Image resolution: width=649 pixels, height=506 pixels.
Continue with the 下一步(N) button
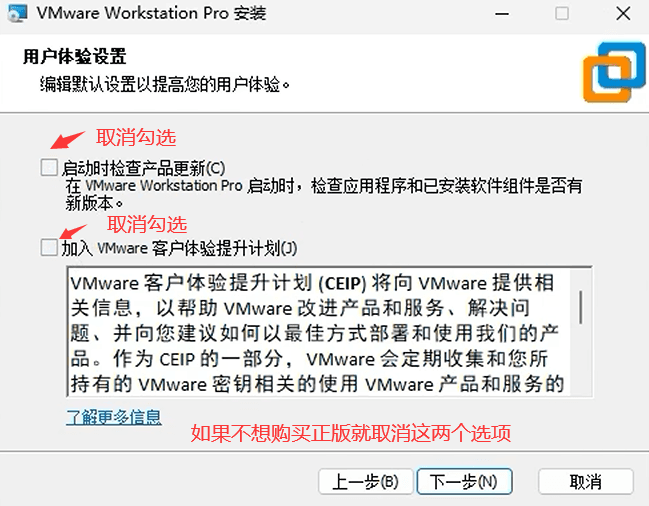tap(464, 481)
